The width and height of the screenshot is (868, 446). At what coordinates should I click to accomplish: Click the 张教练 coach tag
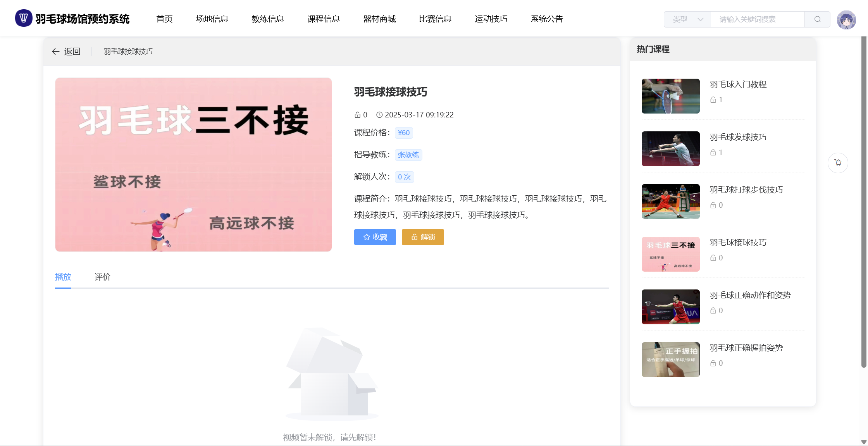tap(408, 155)
